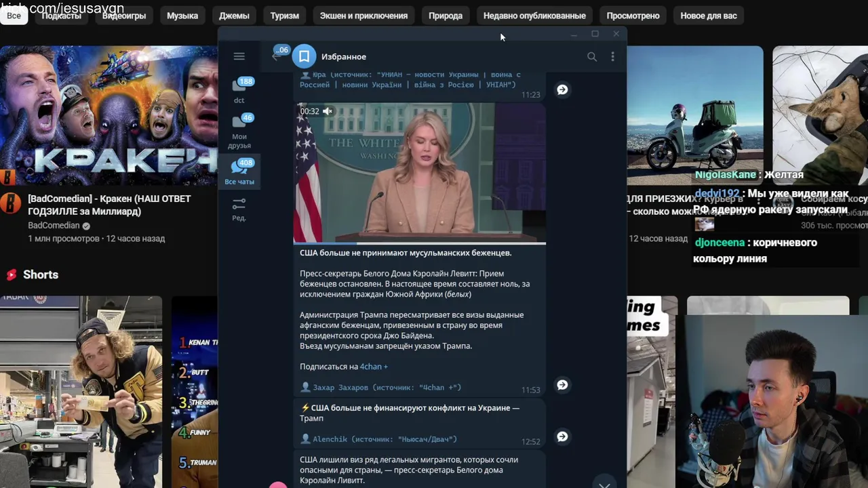
Task: Select the Джемы filter chip
Action: click(235, 16)
